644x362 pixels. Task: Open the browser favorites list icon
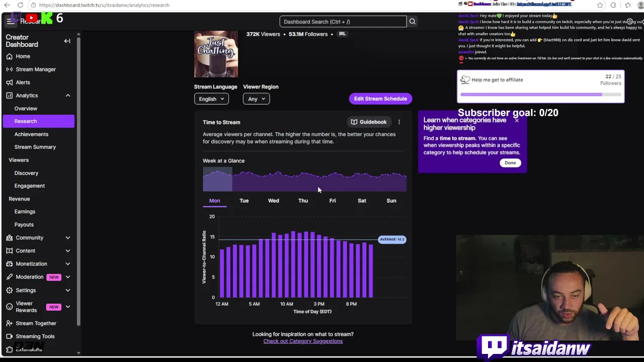pyautogui.click(x=627, y=5)
